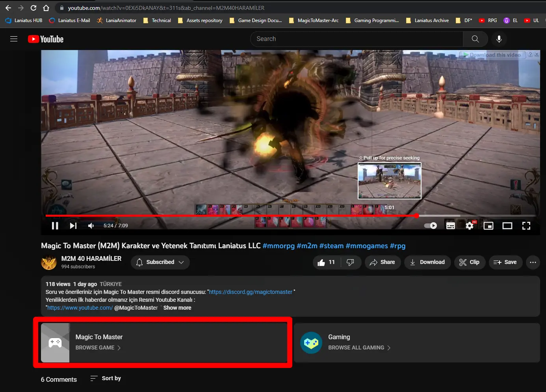Viewport: 546px width, 392px height.
Task: Switch to miniplayer mode
Action: pos(488,226)
